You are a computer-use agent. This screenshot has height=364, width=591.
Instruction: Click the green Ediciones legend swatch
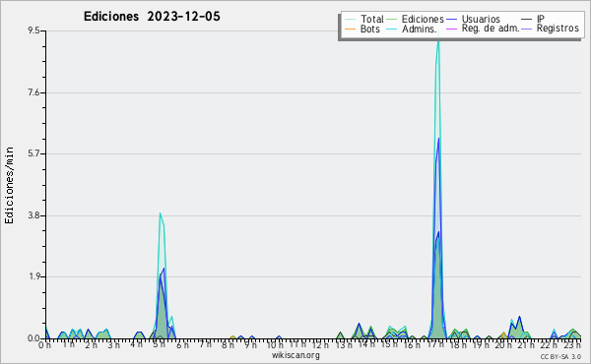(x=392, y=20)
